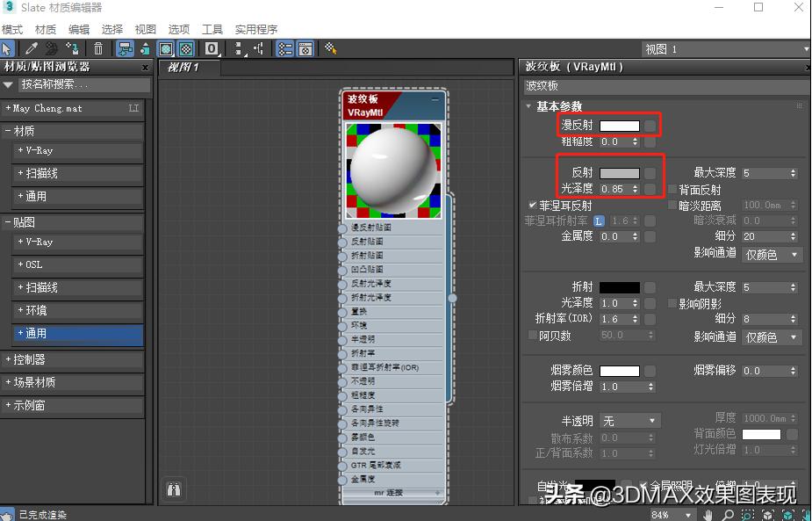Click the lock icon in node view corner
The height and width of the screenshot is (521, 812).
[x=174, y=489]
